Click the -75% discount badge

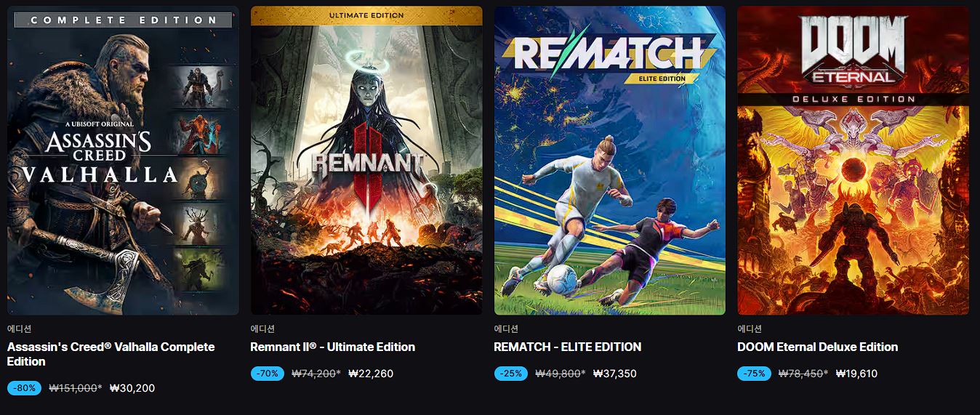point(754,374)
